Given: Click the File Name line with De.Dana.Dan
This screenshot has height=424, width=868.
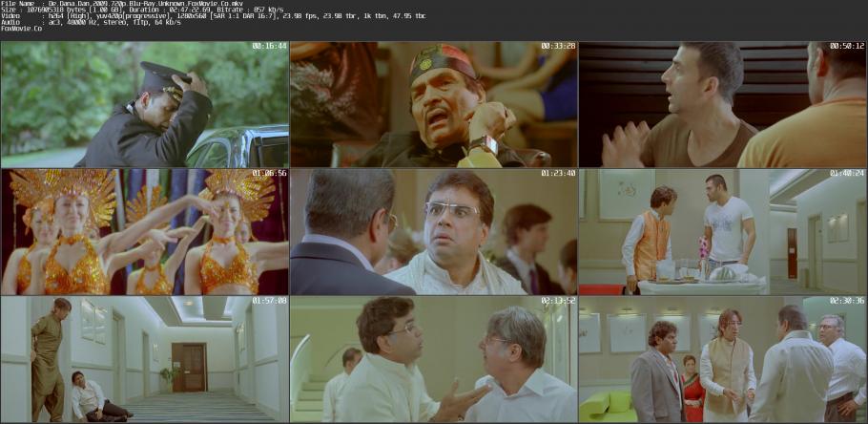Looking at the screenshot, I should (x=122, y=3).
